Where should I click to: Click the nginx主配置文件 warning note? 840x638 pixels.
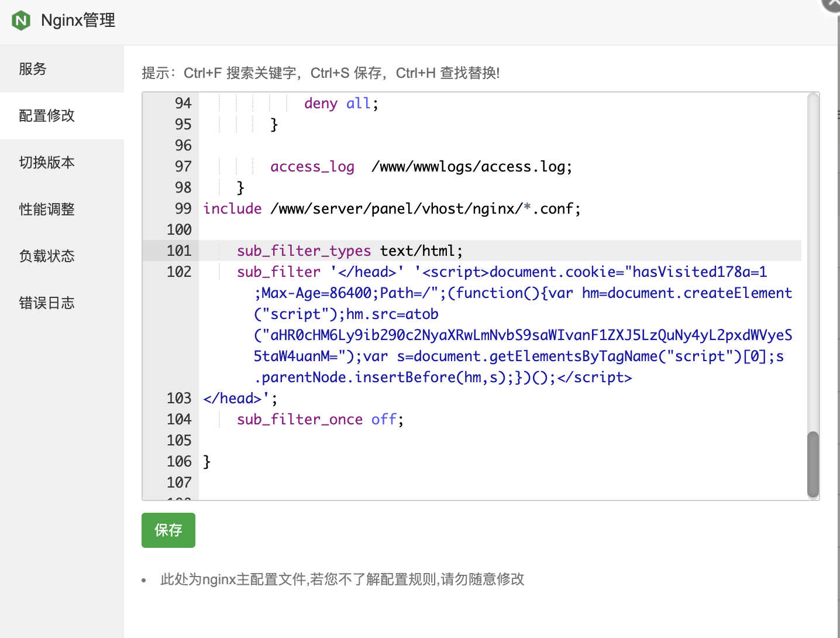pyautogui.click(x=342, y=579)
